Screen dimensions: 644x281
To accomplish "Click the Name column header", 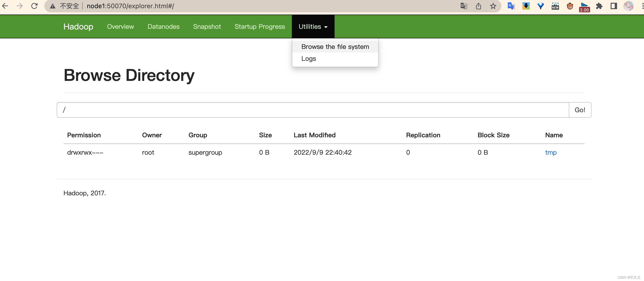I will (554, 135).
